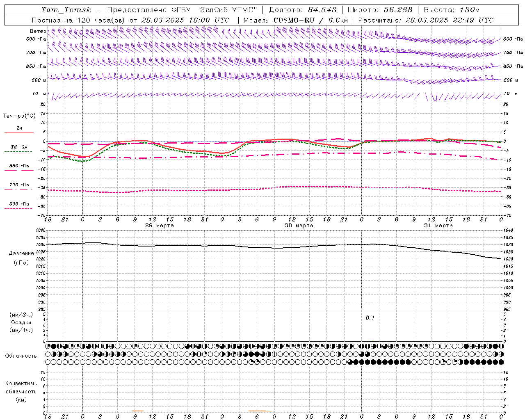Click the dotted line under Td 2м legend
This screenshot has width=525, height=420.
18,152
